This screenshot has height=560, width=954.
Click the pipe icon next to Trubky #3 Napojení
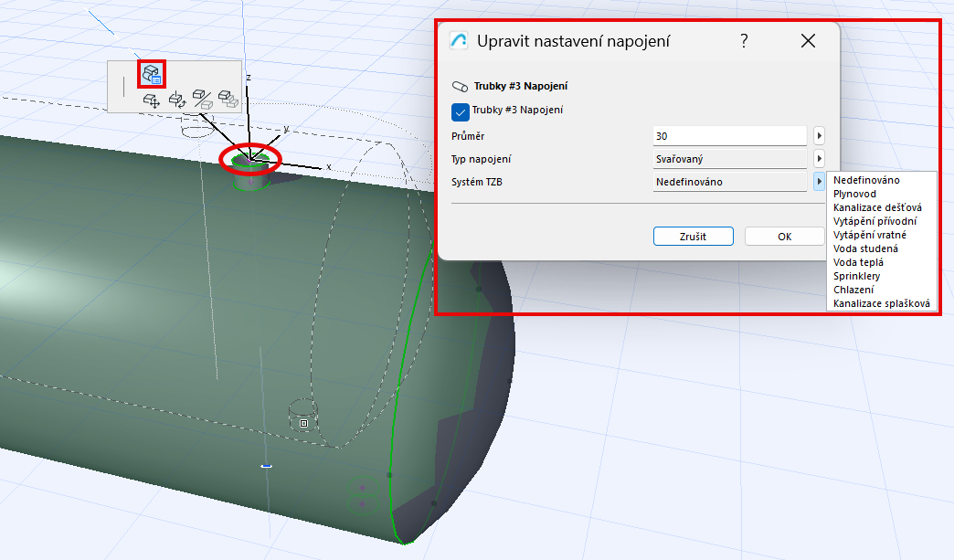tap(459, 85)
